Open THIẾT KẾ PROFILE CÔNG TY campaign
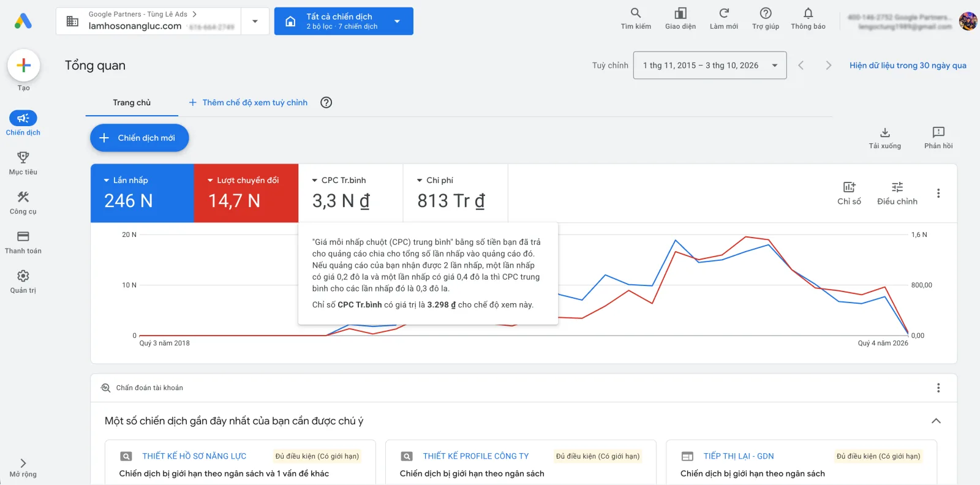980x485 pixels. pos(476,456)
